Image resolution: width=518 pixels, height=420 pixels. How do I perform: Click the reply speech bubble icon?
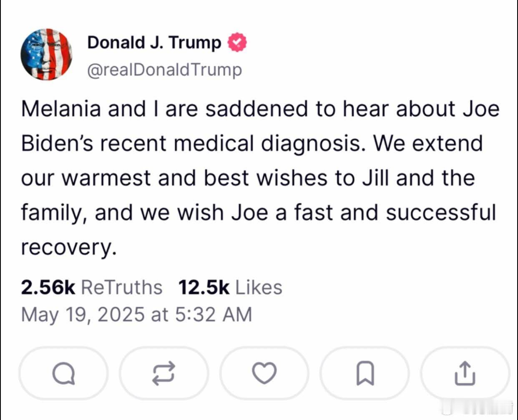tap(63, 373)
